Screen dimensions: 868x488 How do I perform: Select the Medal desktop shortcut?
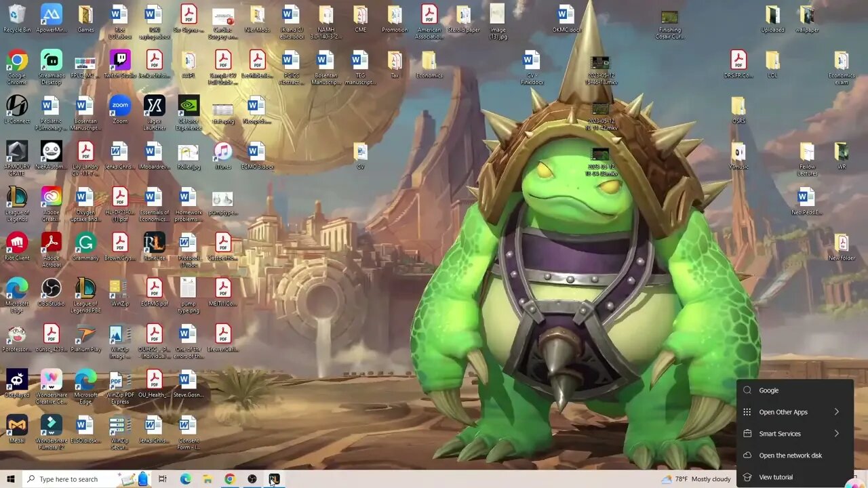click(x=17, y=428)
